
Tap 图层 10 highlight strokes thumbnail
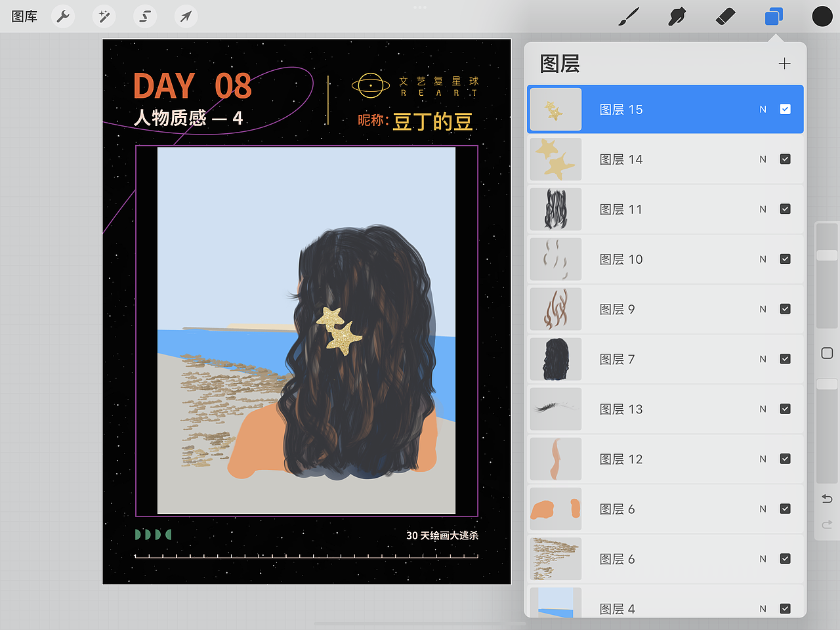click(x=555, y=259)
